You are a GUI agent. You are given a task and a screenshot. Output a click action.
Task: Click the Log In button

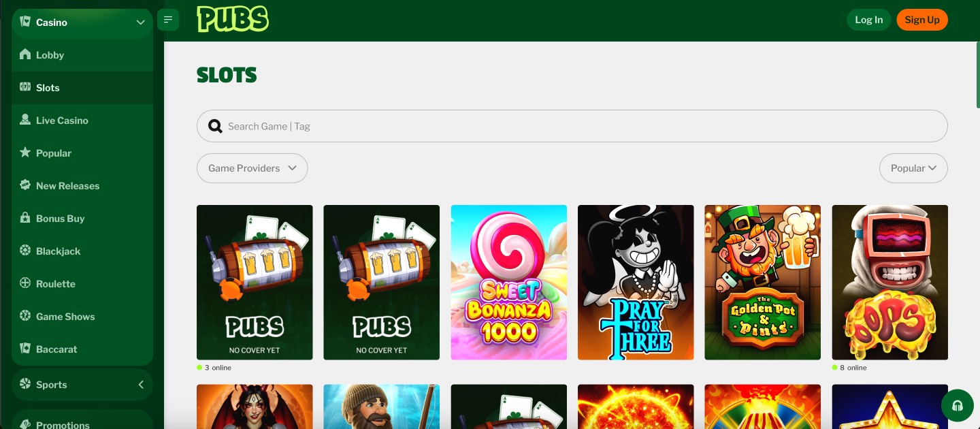click(x=868, y=20)
